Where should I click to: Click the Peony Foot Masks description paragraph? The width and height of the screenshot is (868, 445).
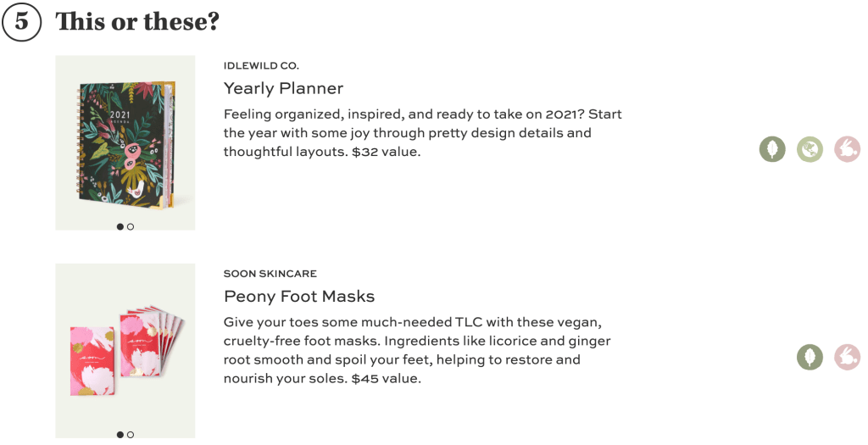coord(417,350)
